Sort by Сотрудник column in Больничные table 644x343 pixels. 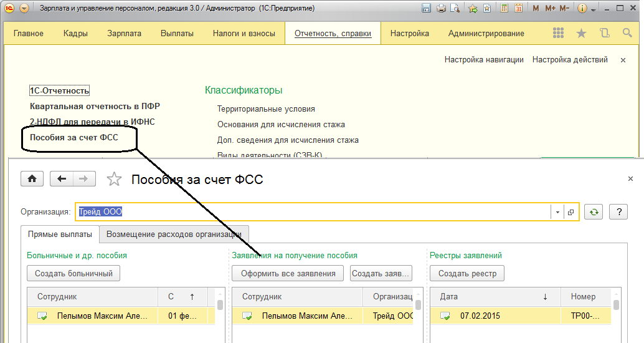[93, 296]
